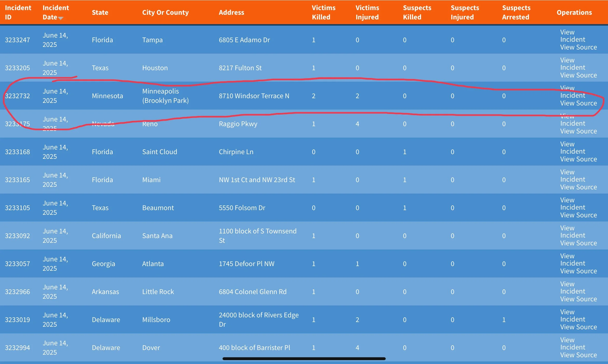Image resolution: width=608 pixels, height=364 pixels.
Task: Open View Source for Little Rock row
Action: click(578, 299)
